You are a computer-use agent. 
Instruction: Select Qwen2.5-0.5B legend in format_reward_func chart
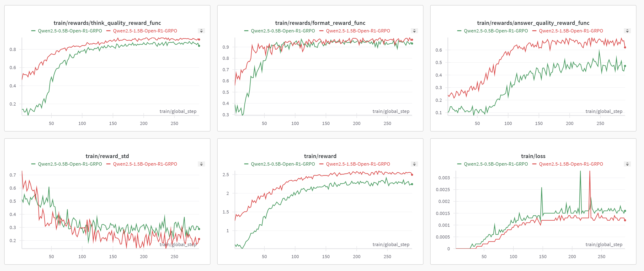pyautogui.click(x=279, y=31)
